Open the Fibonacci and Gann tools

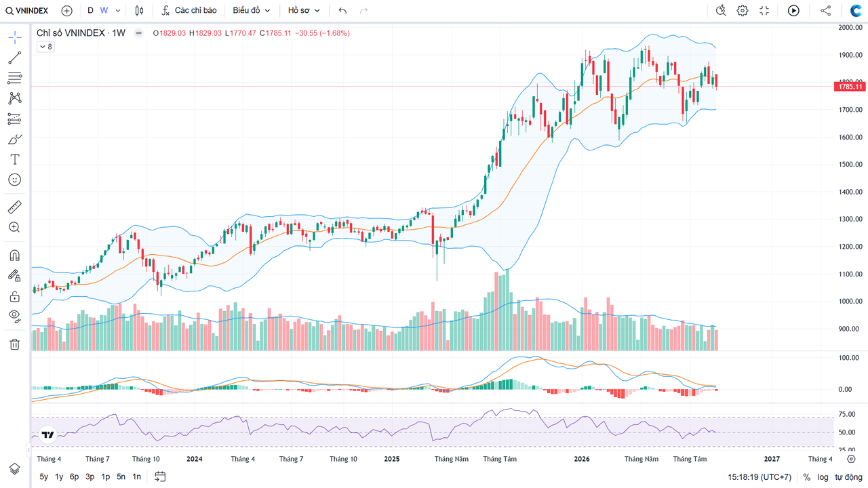(14, 78)
